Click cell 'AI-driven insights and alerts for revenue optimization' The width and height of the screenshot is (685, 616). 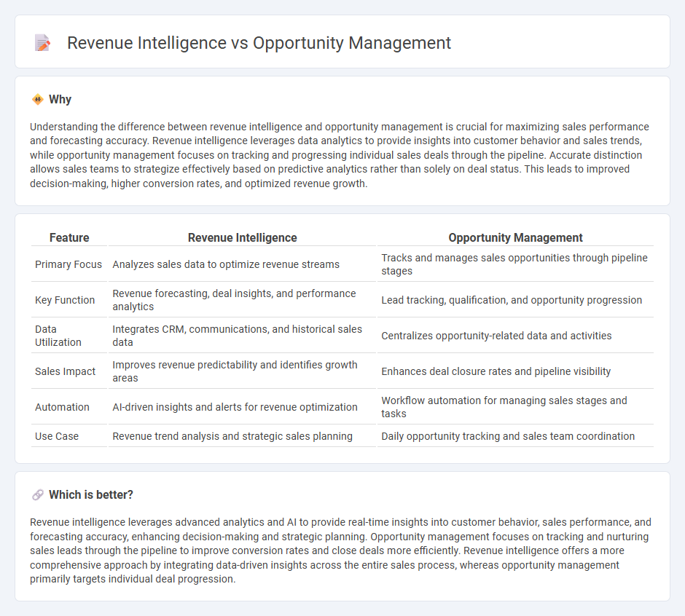coord(242,407)
